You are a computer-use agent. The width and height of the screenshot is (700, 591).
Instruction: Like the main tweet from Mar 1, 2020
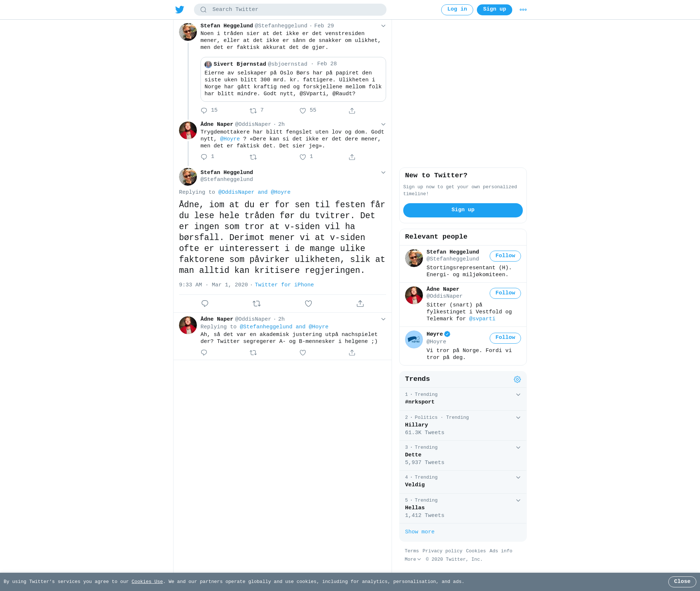[x=308, y=304]
